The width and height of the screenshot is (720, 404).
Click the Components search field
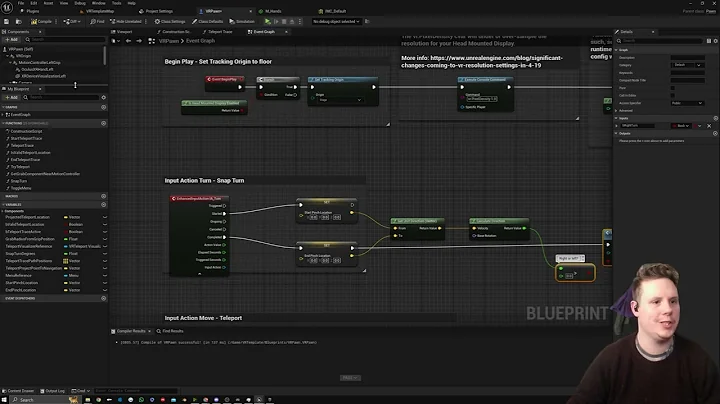pos(65,39)
